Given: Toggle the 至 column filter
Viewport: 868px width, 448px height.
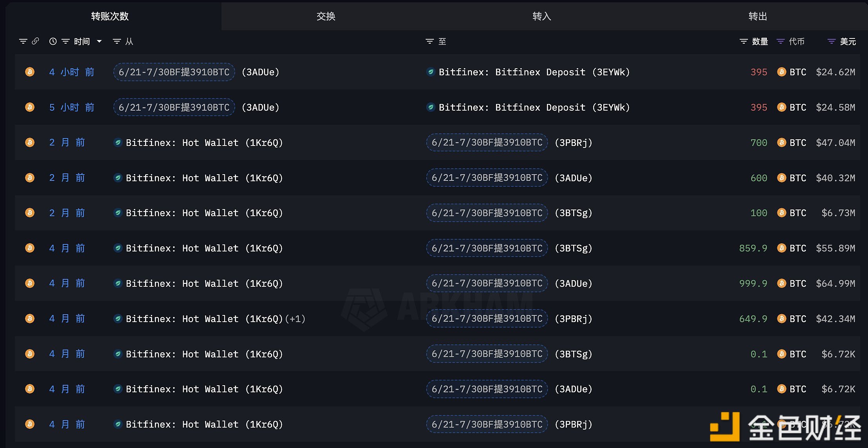Looking at the screenshot, I should (x=429, y=41).
